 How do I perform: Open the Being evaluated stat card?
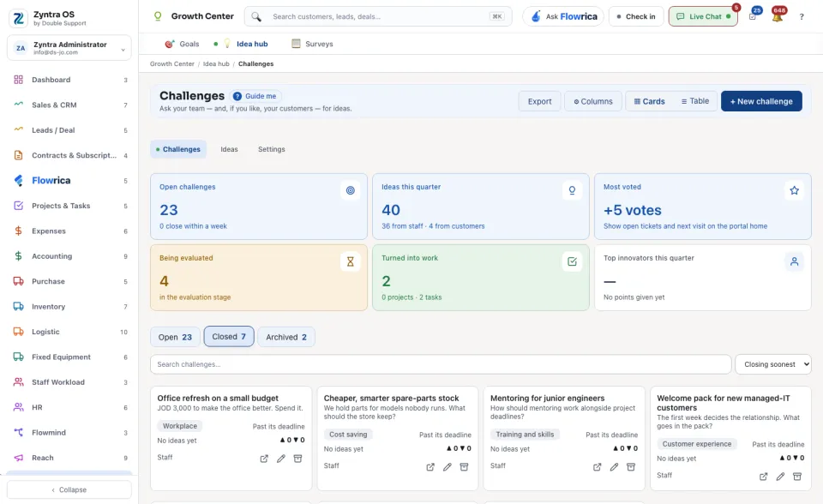259,278
